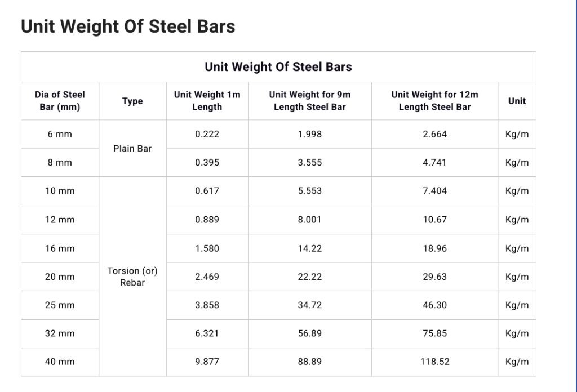Select the 2.469 unit weight value
This screenshot has height=392, width=577.
point(207,277)
